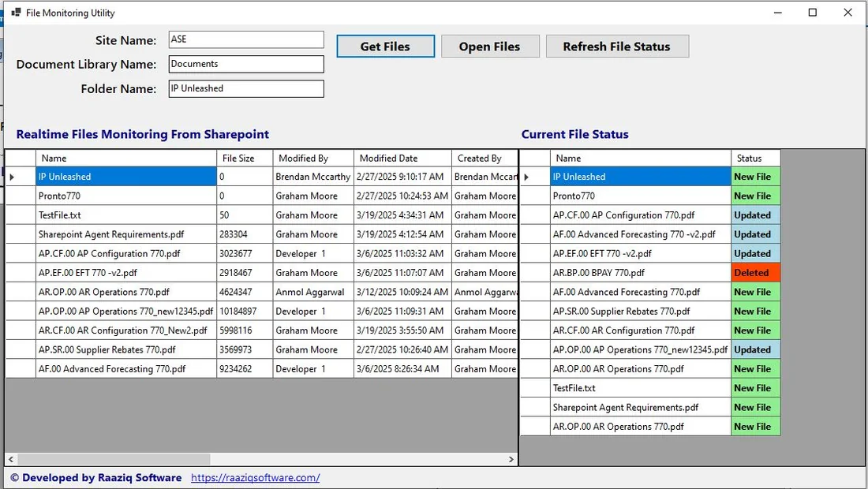
Task: Select row arrow in Current File Status grid
Action: pos(535,177)
